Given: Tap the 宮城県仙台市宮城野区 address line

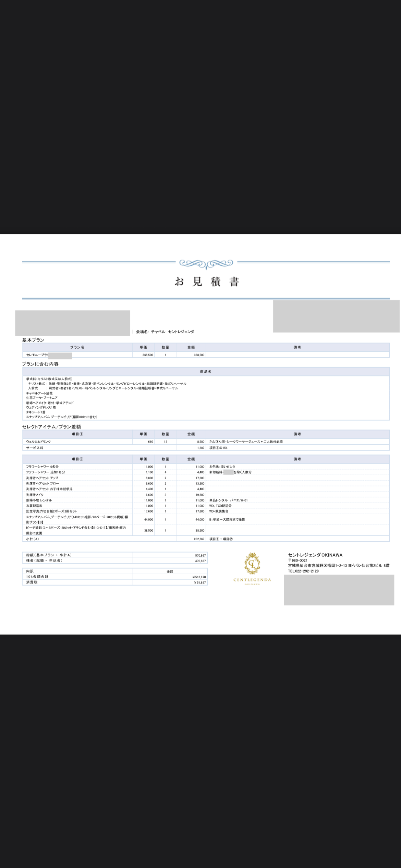Looking at the screenshot, I should (x=339, y=566).
